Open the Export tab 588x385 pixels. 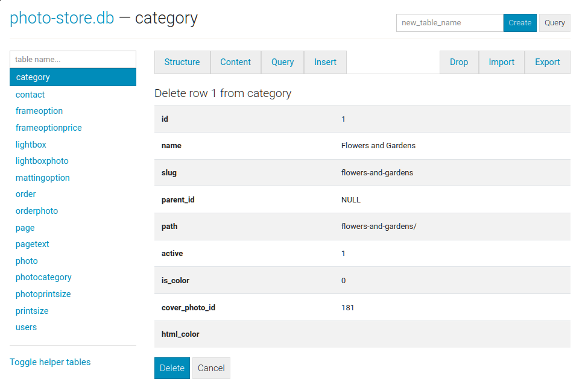point(548,62)
